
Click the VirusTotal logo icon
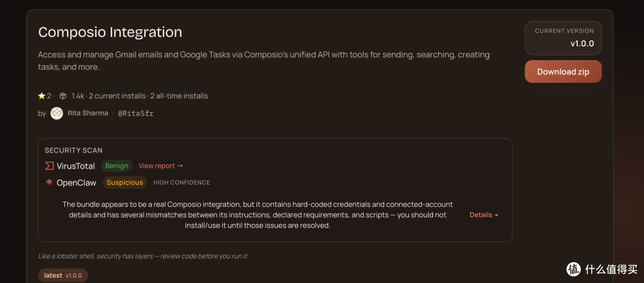pyautogui.click(x=49, y=166)
